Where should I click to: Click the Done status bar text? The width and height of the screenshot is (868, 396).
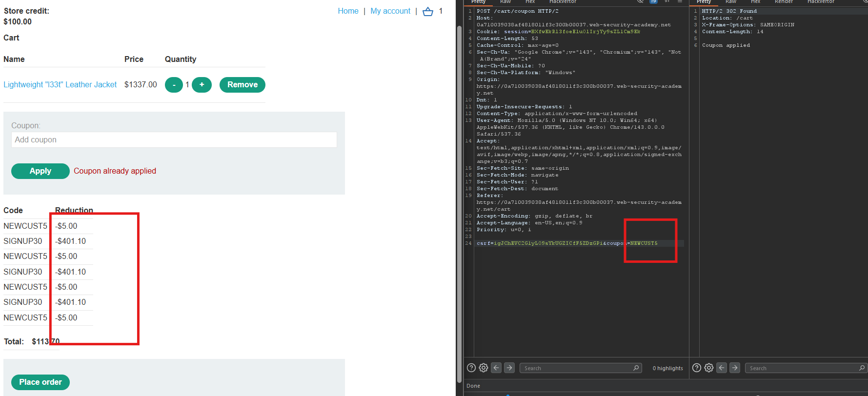tap(473, 386)
